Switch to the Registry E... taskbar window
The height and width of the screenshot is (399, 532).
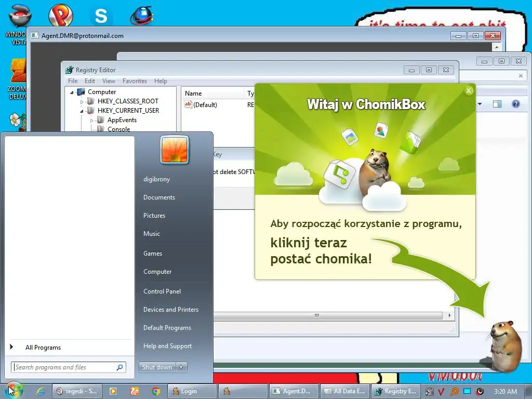click(x=396, y=391)
